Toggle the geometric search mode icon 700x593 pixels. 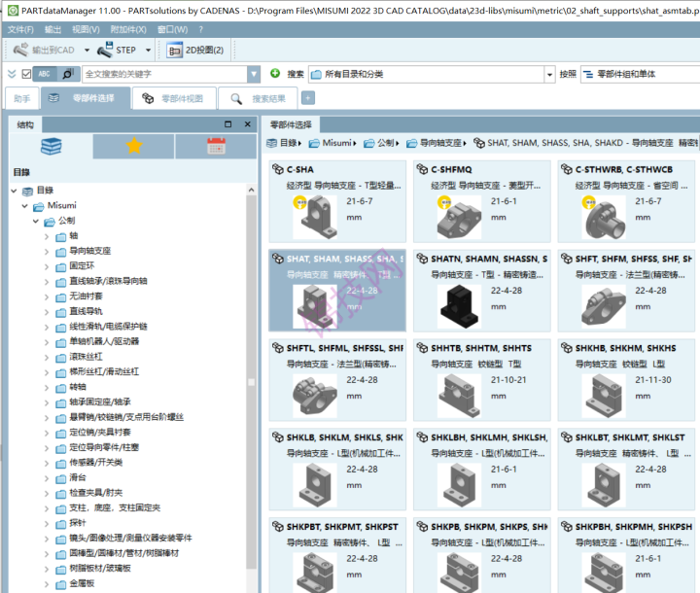pos(68,74)
